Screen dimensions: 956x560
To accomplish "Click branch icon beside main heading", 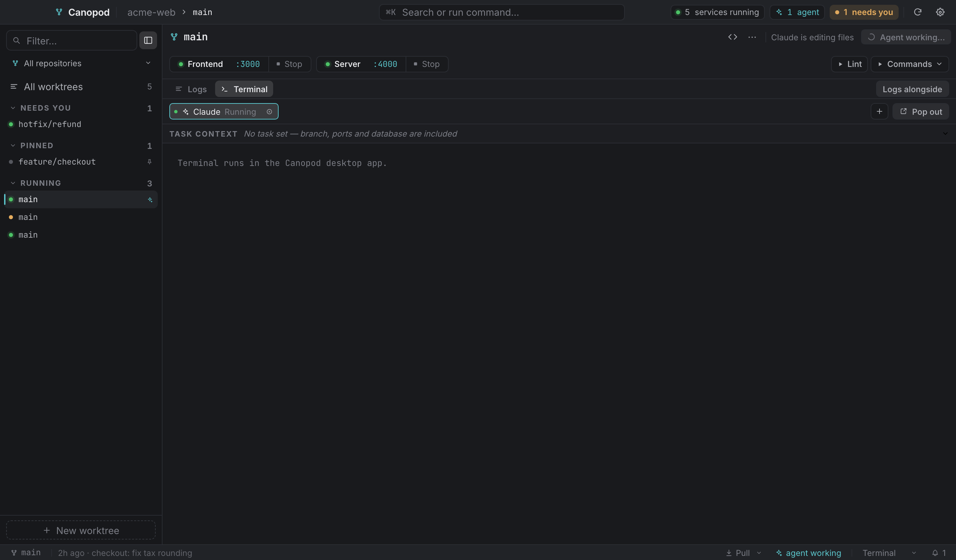I will (174, 37).
